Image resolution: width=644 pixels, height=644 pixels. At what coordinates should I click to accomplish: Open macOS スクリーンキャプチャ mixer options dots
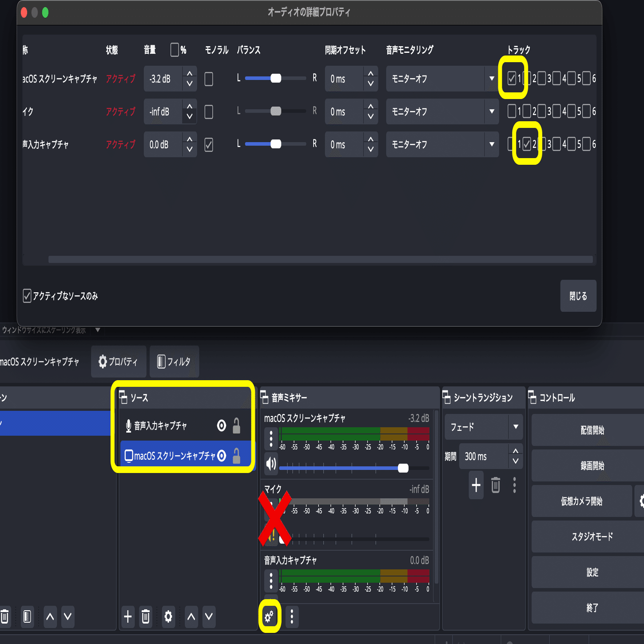(x=271, y=439)
